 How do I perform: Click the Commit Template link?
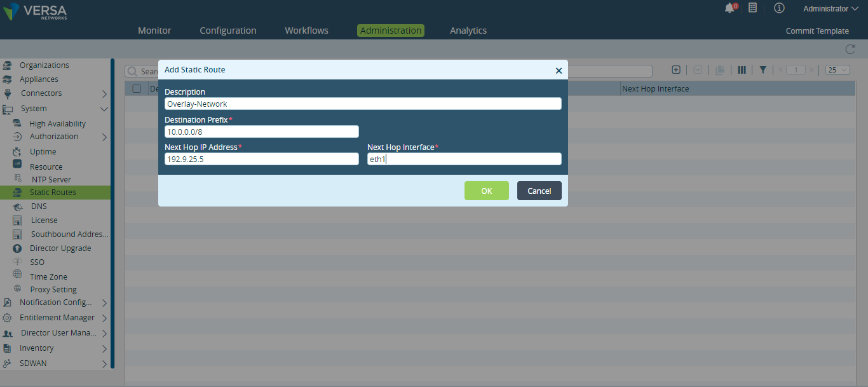pyautogui.click(x=817, y=31)
